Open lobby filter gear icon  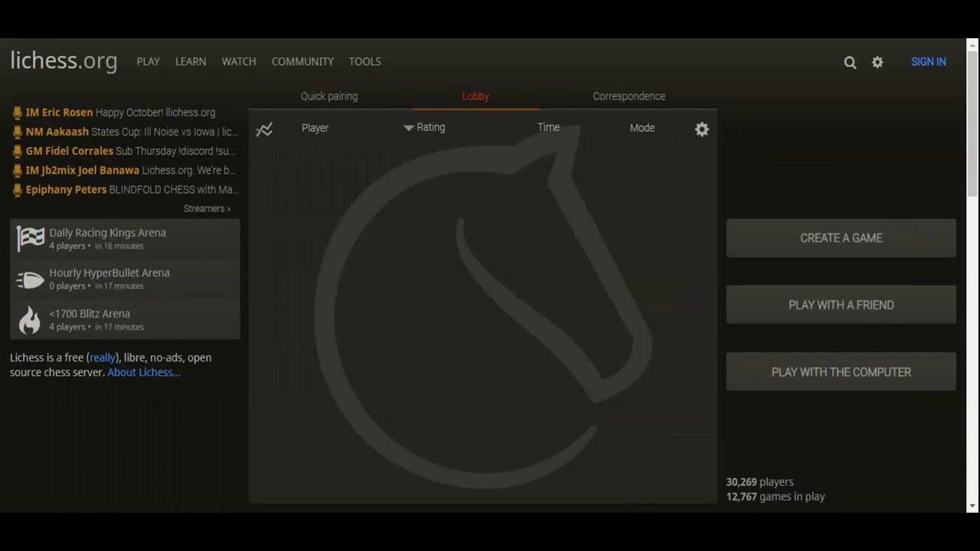point(702,129)
